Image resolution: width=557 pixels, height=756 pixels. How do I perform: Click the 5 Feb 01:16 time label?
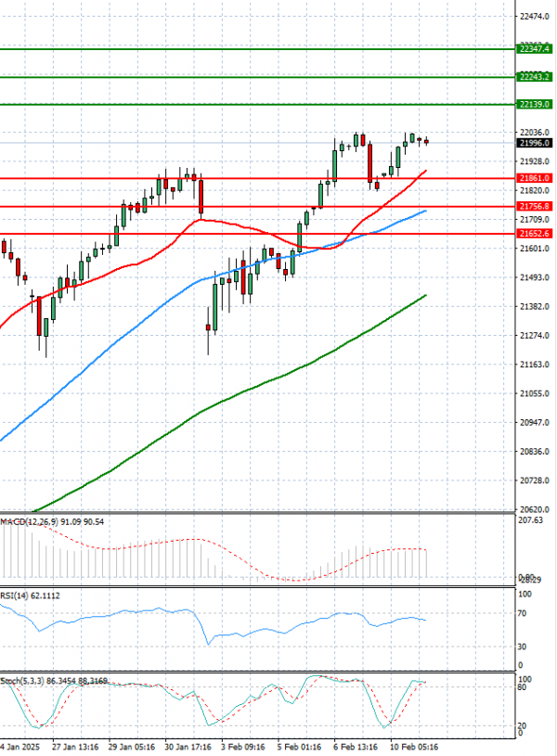tap(300, 747)
